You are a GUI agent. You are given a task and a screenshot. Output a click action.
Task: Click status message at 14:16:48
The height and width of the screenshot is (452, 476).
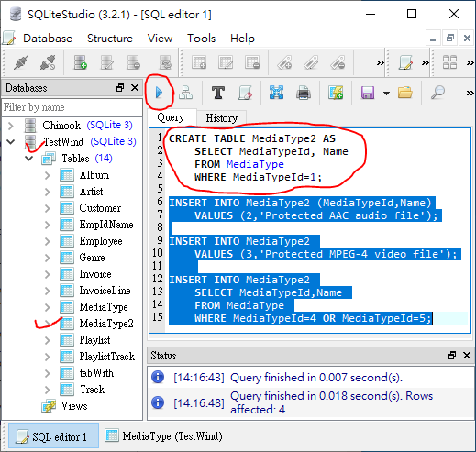pyautogui.click(x=312, y=402)
